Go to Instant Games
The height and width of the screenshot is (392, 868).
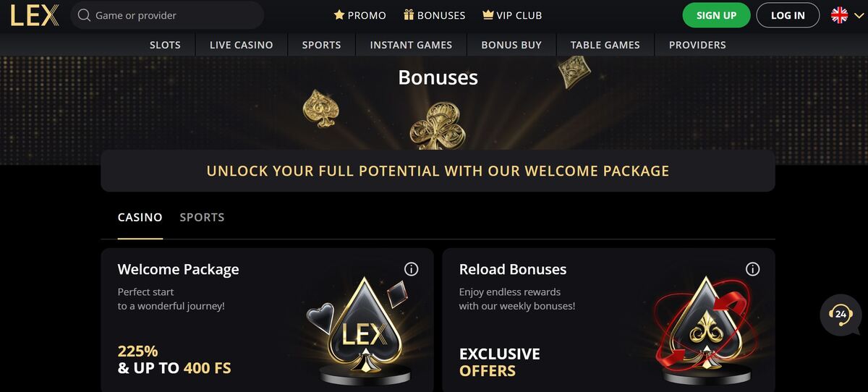click(411, 45)
